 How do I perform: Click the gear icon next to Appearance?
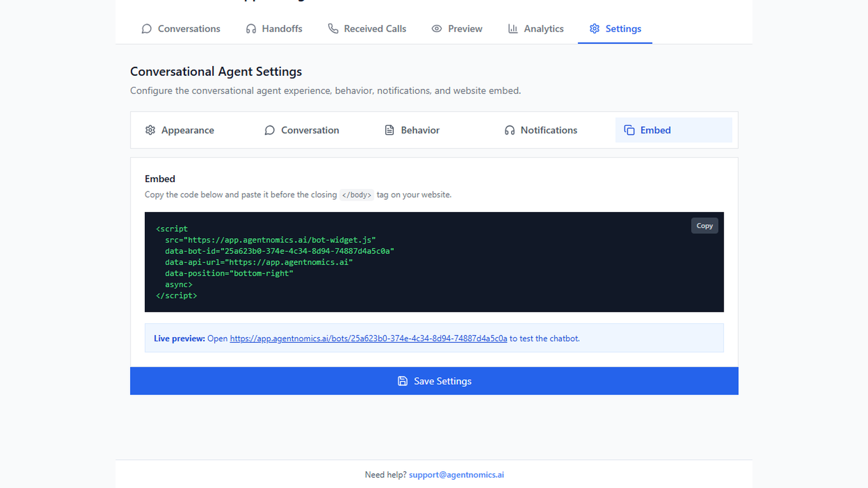coord(150,130)
